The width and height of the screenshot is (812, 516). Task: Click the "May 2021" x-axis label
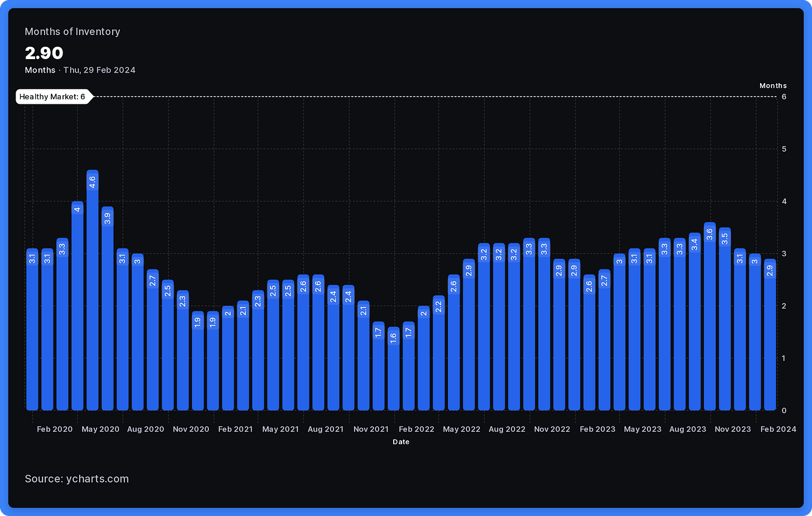click(x=281, y=429)
